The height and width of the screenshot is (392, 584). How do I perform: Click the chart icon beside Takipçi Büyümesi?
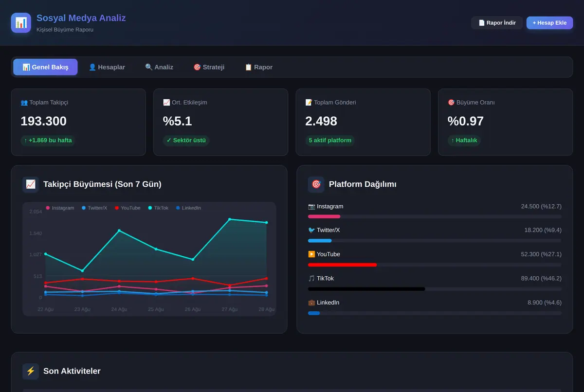coord(31,184)
